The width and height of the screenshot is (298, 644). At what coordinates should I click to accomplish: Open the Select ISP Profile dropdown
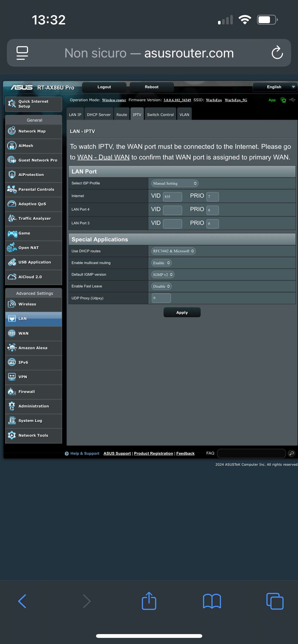(174, 183)
